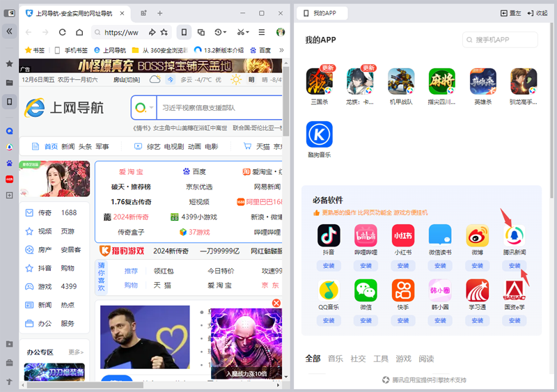
Task: Click the 国资e学 app icon
Action: coord(515,290)
